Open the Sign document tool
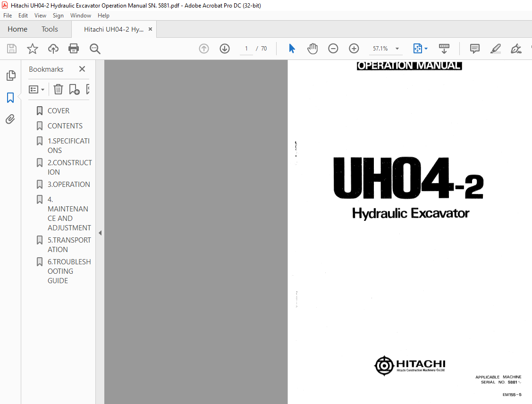 (516, 49)
